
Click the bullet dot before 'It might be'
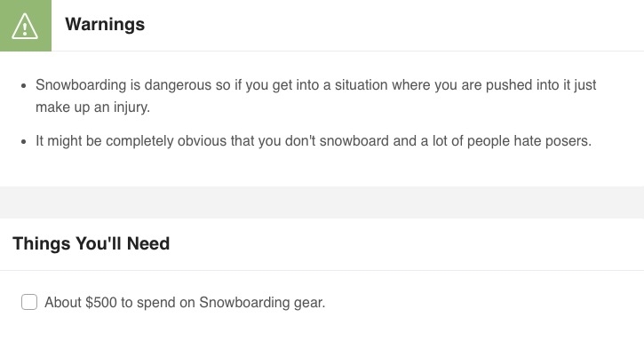[x=23, y=142]
